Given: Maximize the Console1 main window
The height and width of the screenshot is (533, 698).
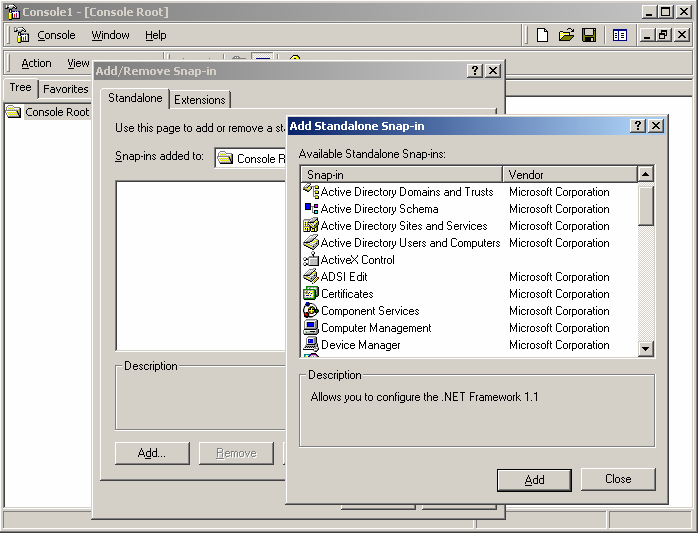Looking at the screenshot, I should (x=666, y=12).
